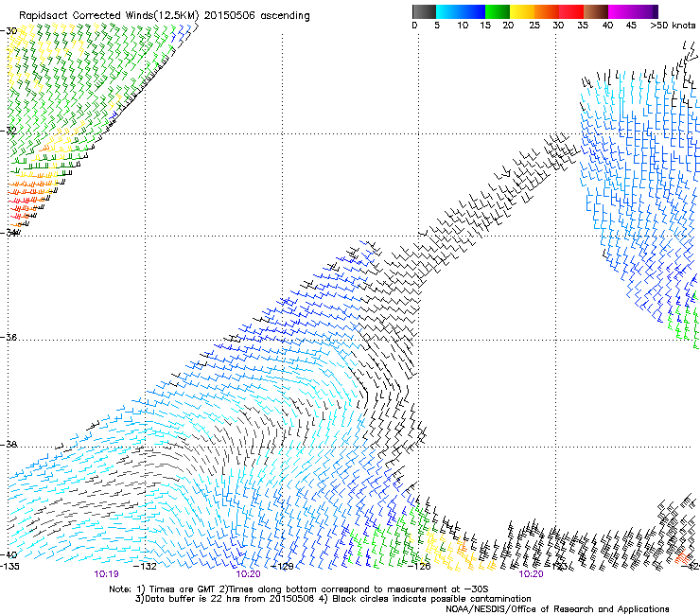
Task: Click the '-132' longitude axis label
Action: [146, 567]
